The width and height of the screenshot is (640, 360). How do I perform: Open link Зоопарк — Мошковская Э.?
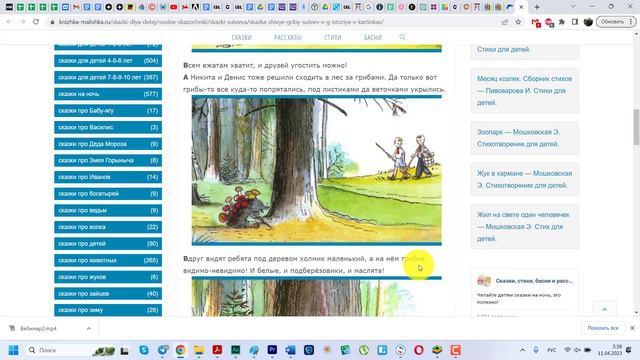(x=518, y=138)
